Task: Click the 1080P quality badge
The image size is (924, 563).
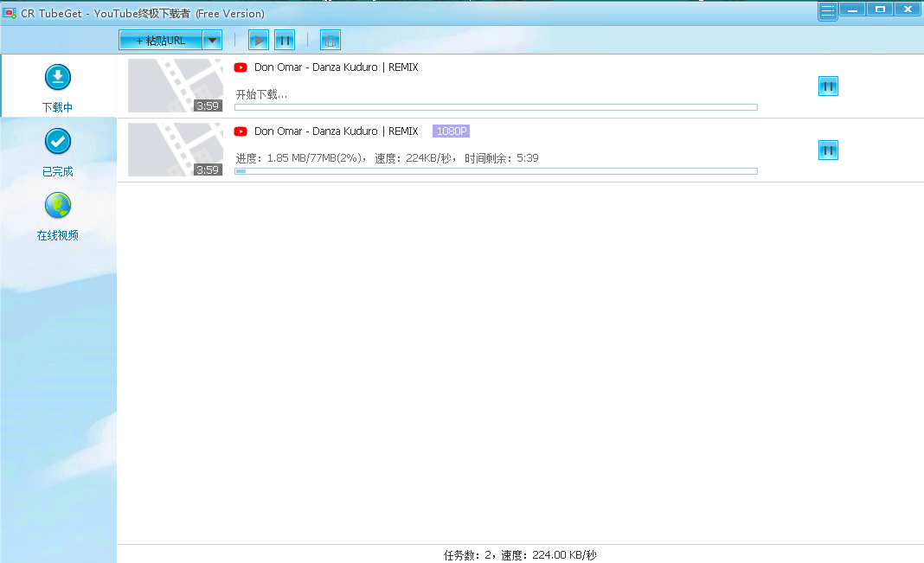Action: [451, 131]
